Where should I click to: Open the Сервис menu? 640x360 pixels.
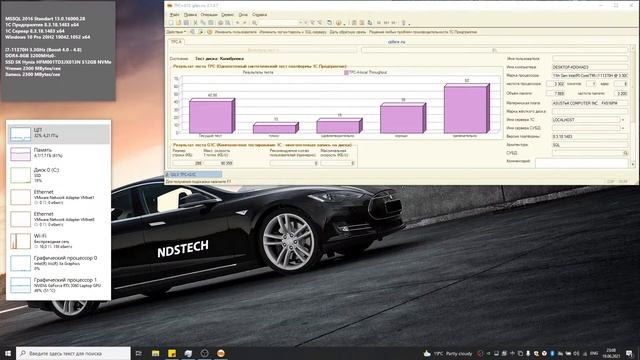[x=227, y=15]
